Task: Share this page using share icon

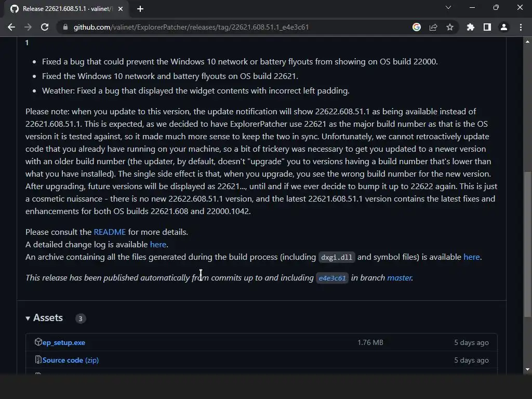Action: pyautogui.click(x=433, y=27)
